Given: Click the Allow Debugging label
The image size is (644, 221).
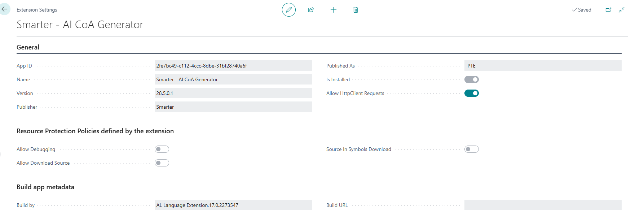Looking at the screenshot, I should tap(36, 149).
